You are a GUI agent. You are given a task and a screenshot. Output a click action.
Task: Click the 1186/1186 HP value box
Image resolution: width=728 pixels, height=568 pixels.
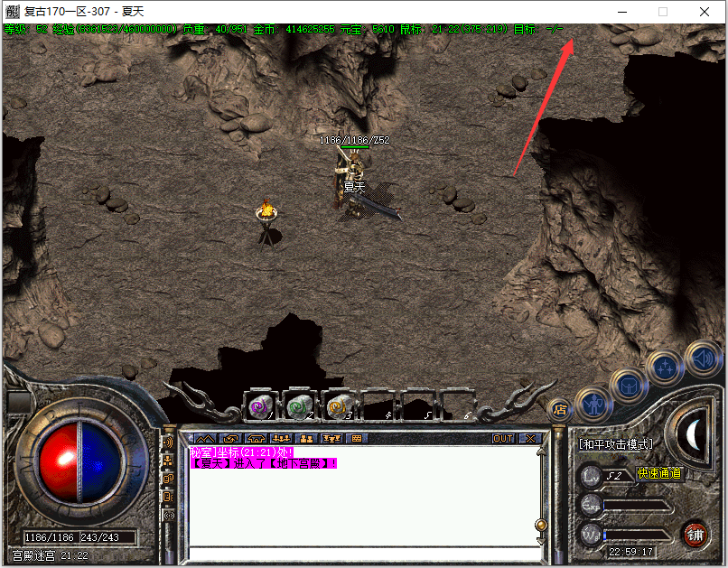[49, 537]
